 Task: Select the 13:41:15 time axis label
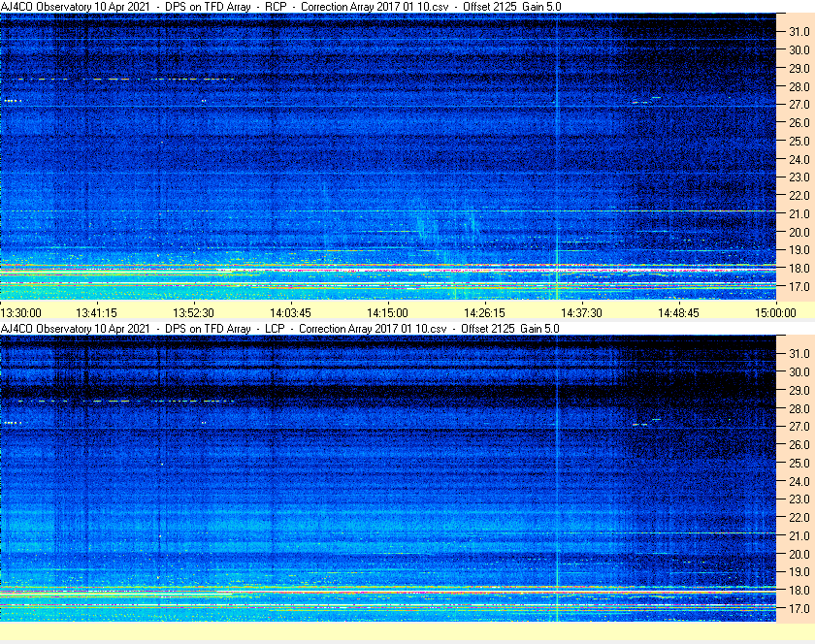(x=97, y=313)
